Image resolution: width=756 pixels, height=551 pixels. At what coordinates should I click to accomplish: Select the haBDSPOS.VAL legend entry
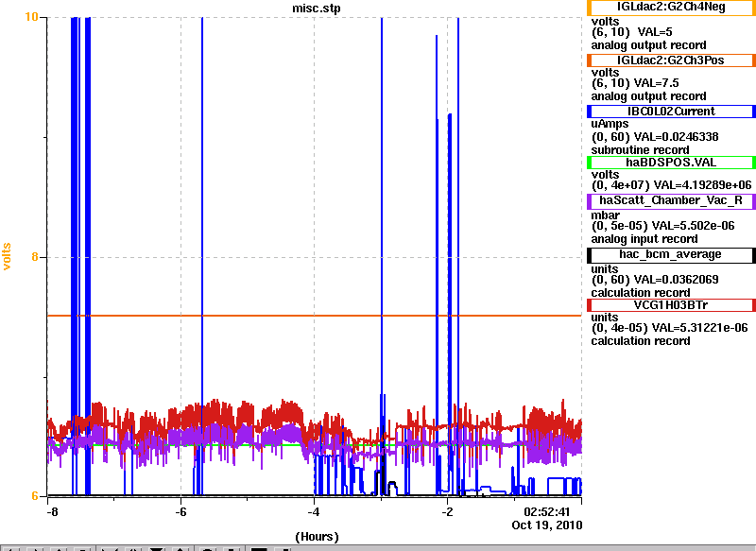(x=671, y=163)
